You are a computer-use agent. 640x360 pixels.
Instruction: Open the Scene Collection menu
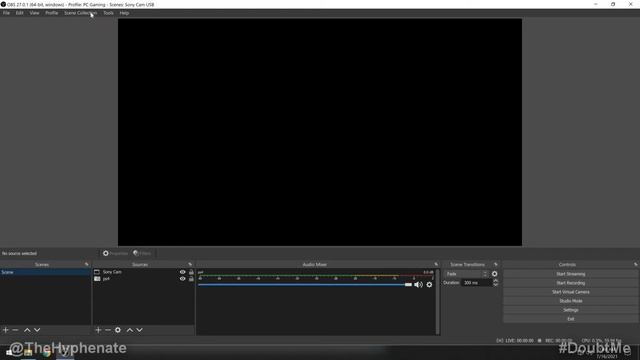[x=80, y=13]
